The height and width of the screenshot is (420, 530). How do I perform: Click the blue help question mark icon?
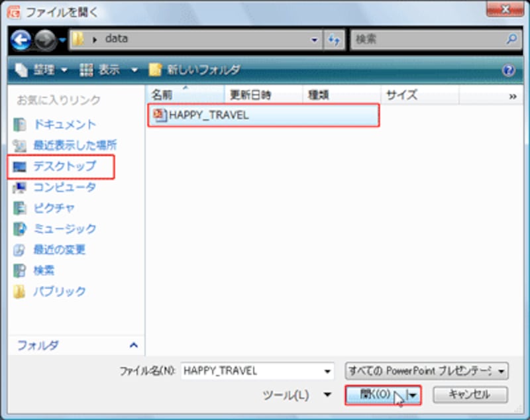[x=509, y=70]
